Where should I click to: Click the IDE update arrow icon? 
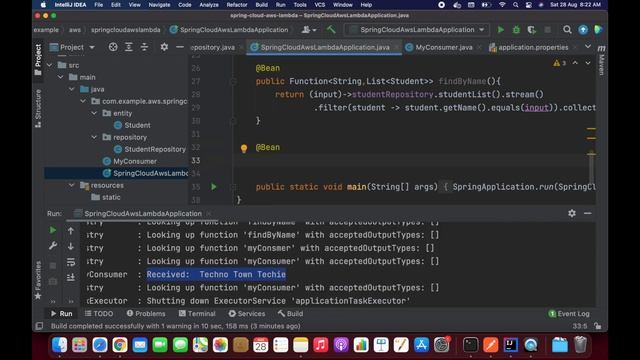pyautogui.click(x=583, y=30)
